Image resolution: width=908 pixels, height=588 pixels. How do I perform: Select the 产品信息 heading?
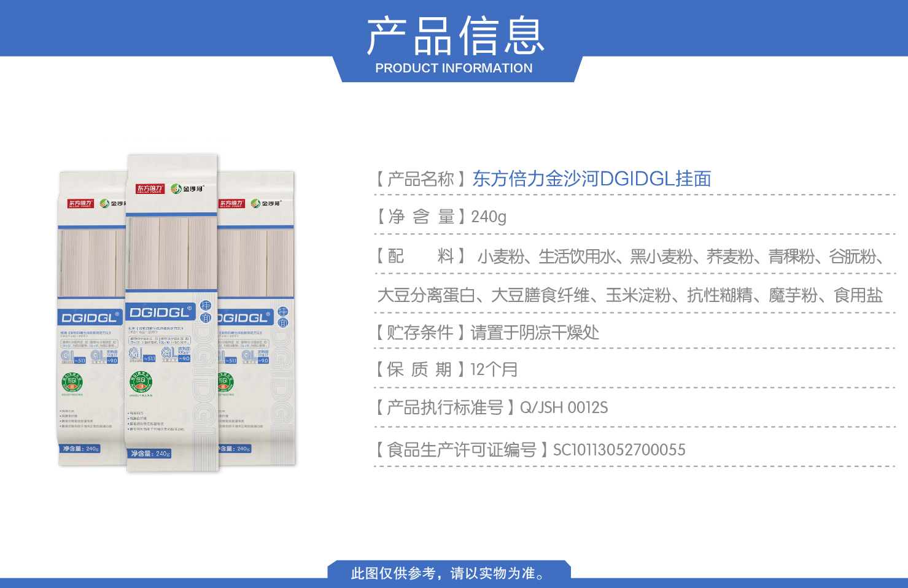pyautogui.click(x=455, y=36)
